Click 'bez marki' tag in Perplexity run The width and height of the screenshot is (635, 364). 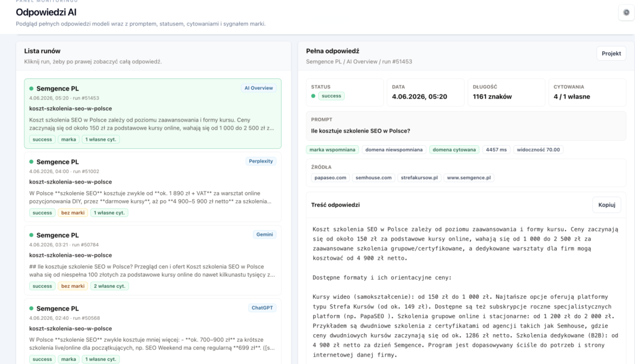click(x=73, y=213)
